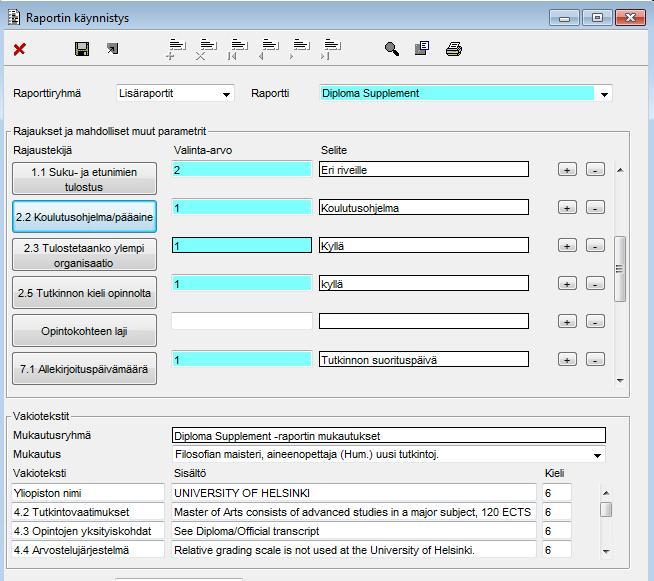Click the printer icon

pos(454,49)
